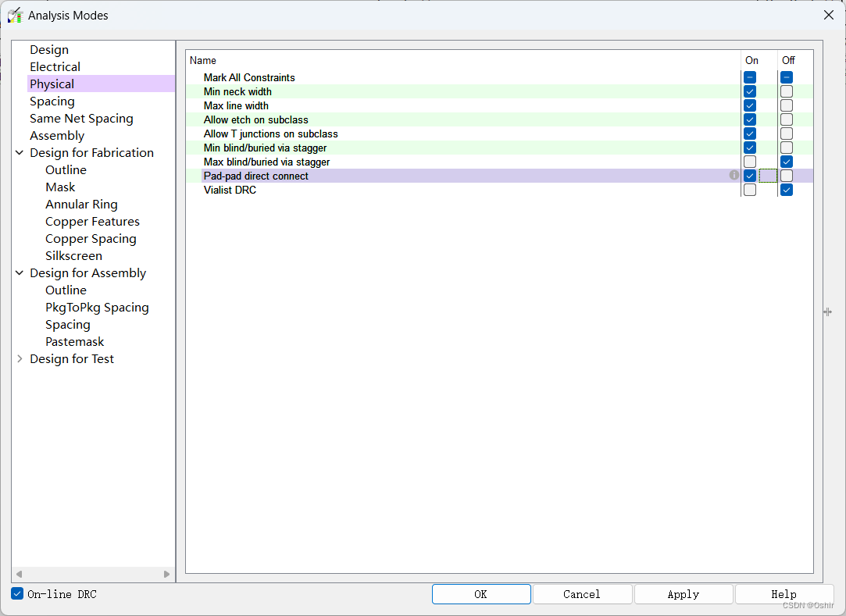Click the splitter handle on right edge
Viewport: 846px width, 616px height.
point(827,312)
